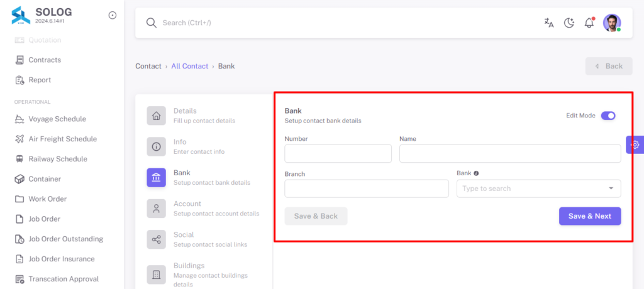Switch to dark mode moon icon

coord(569,23)
